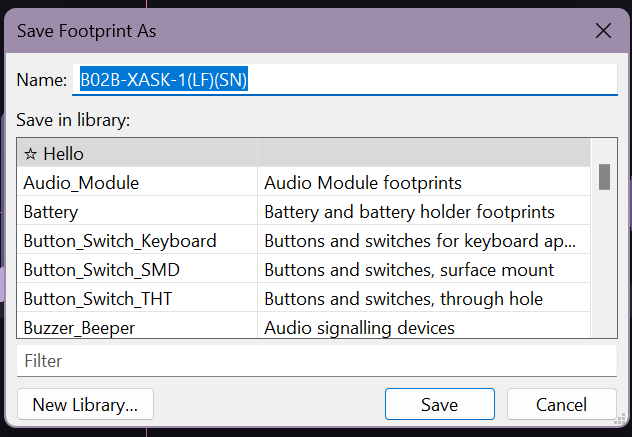Screen dimensions: 632x437
Task: Click the library list scrollbar thumb
Action: coord(604,177)
